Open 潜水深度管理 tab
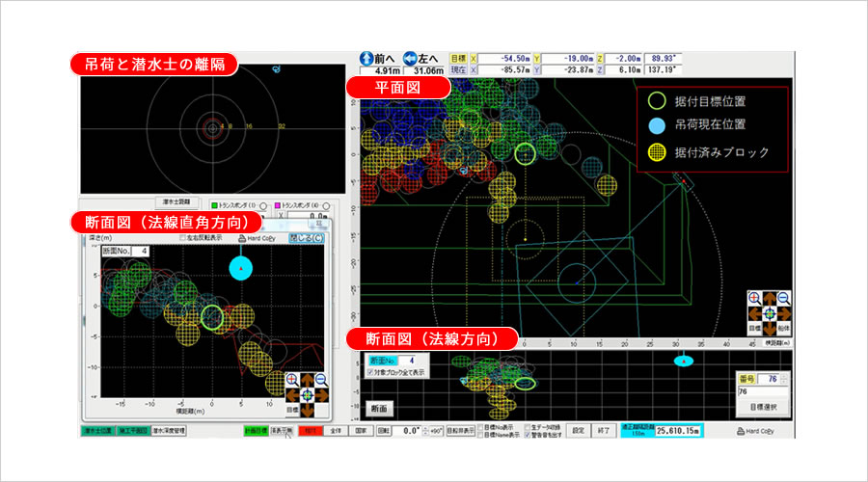The height and width of the screenshot is (482, 868). (169, 431)
